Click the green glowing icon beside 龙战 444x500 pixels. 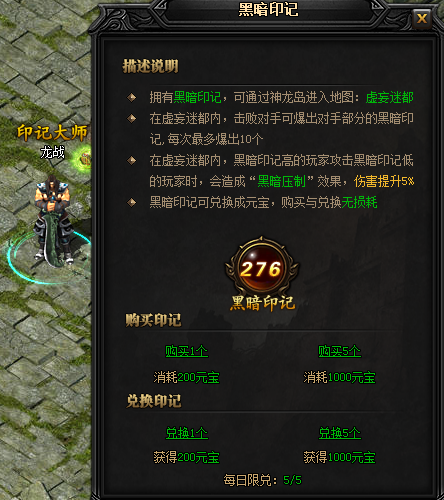(x=83, y=157)
